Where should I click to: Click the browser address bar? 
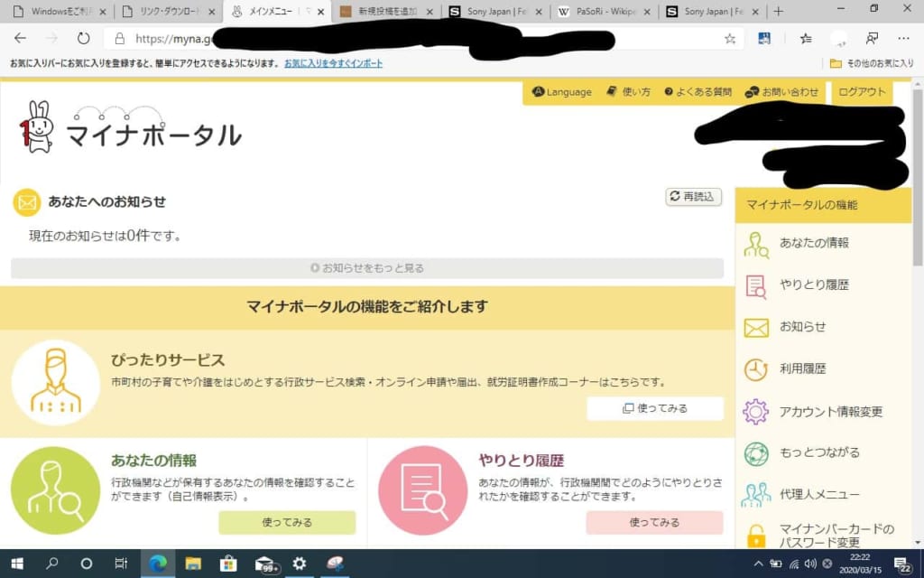click(424, 39)
